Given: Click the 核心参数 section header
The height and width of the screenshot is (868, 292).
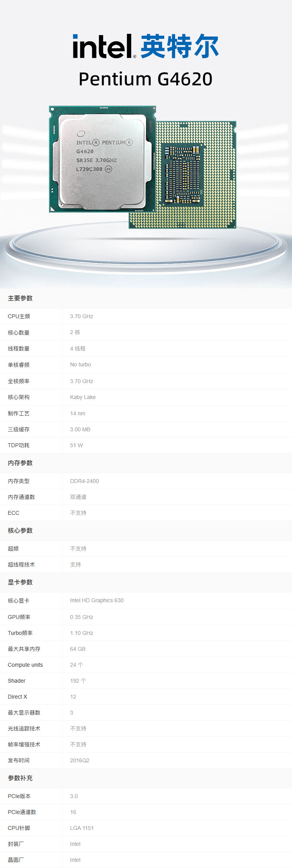Looking at the screenshot, I should tap(20, 530).
